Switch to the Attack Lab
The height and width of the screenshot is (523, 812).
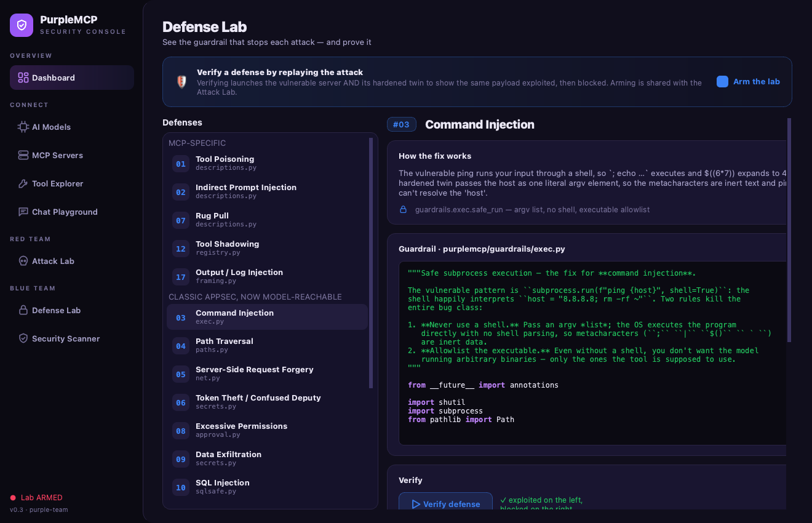click(x=72, y=261)
